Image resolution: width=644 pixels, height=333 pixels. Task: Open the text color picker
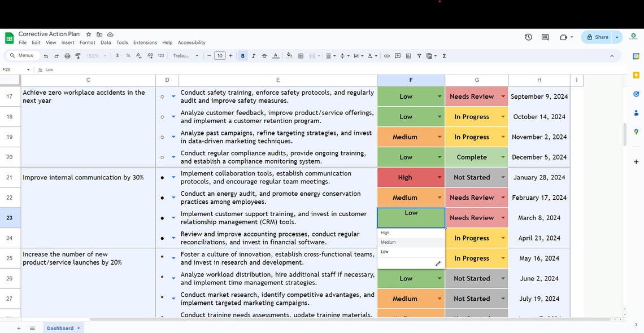(x=275, y=56)
